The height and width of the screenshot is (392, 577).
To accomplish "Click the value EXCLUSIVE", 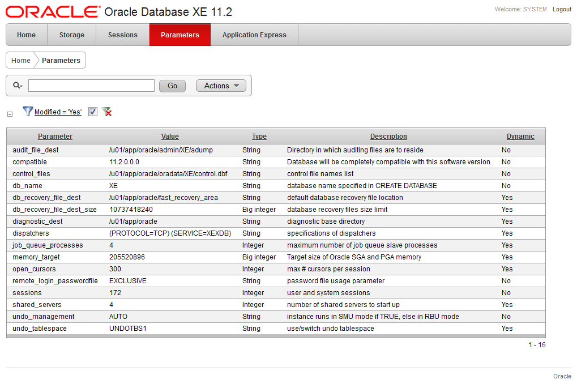I will [128, 281].
